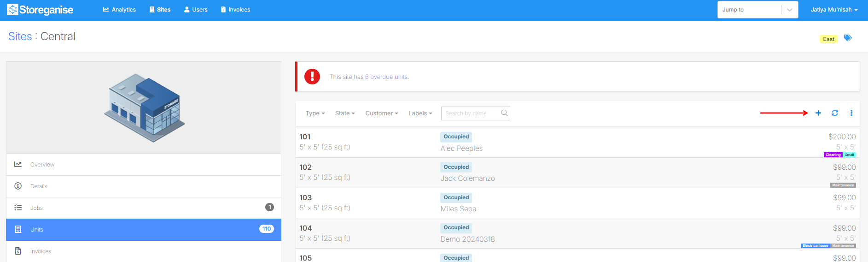Click the Details info icon
Image resolution: width=868 pixels, height=262 pixels.
(x=18, y=186)
